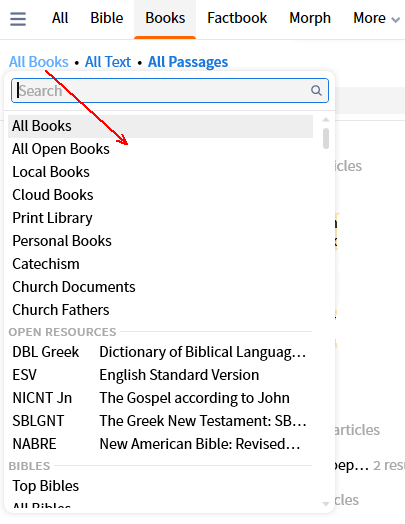The height and width of the screenshot is (524, 405).
Task: Select the All search tab
Action: [60, 18]
